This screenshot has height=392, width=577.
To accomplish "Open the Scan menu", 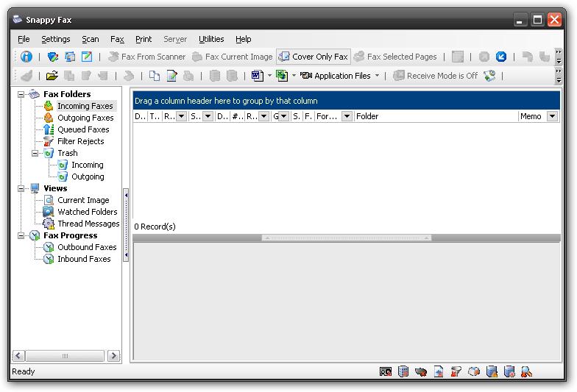I will (x=90, y=39).
